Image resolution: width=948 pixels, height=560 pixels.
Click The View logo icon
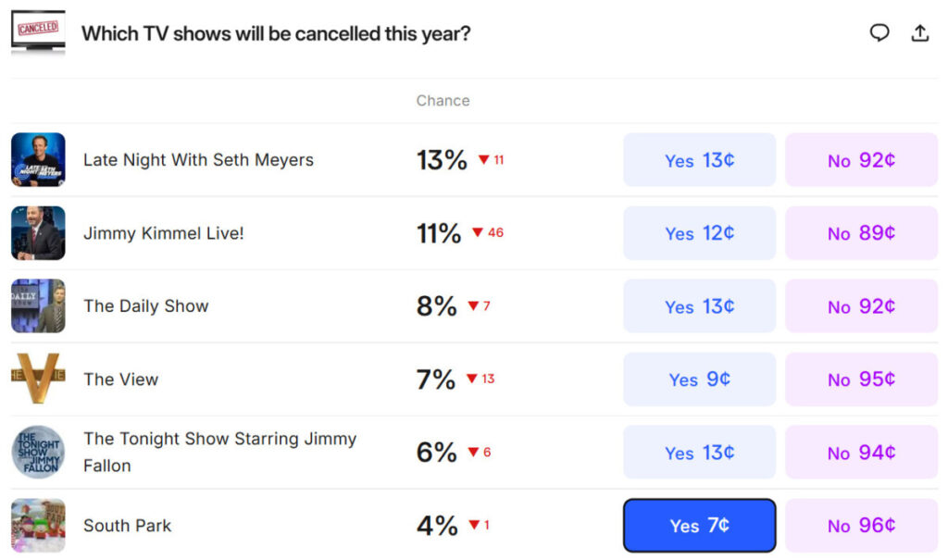click(38, 379)
